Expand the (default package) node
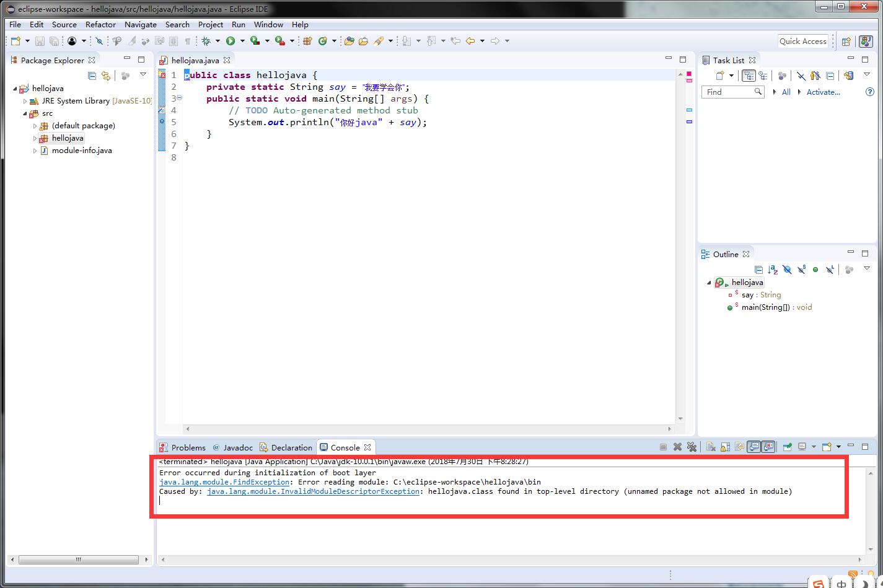 [x=35, y=126]
